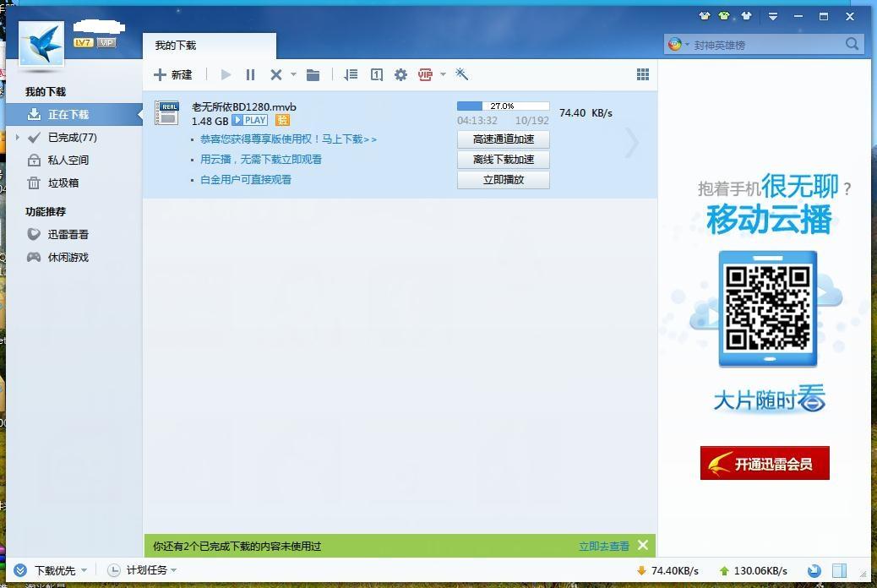
Task: Select the 我的下载 tab
Action: [209, 46]
